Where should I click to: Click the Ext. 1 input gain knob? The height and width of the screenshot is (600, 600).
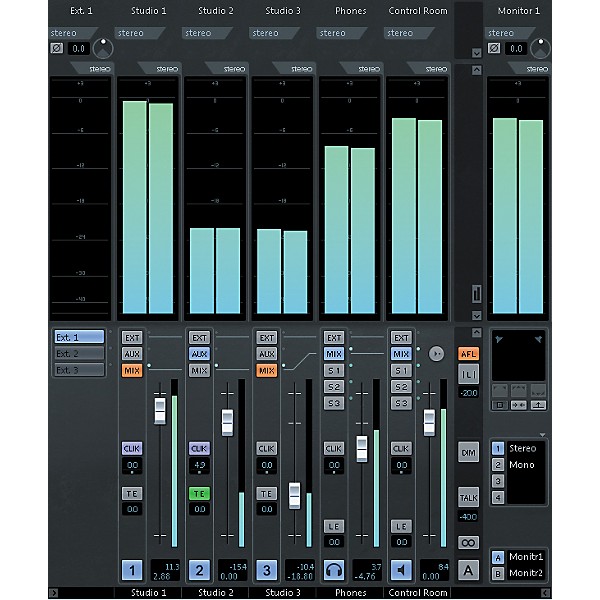[x=103, y=48]
